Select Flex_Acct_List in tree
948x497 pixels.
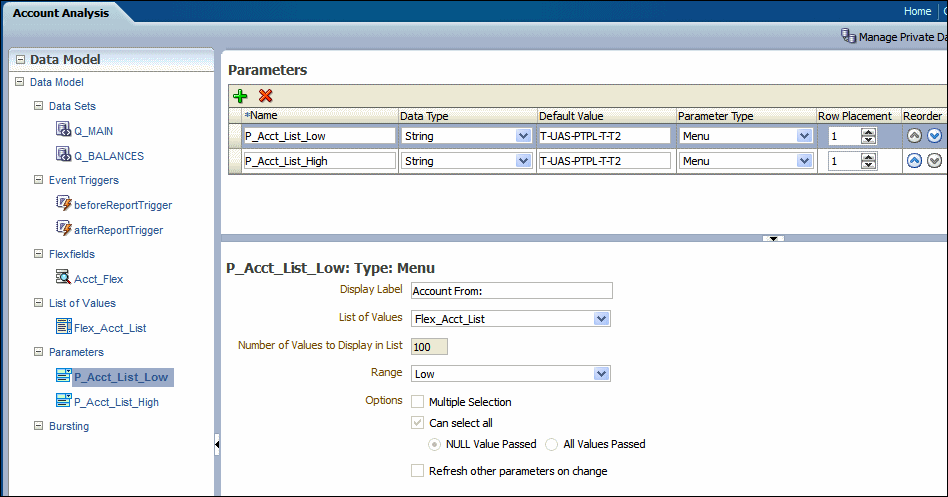click(110, 328)
